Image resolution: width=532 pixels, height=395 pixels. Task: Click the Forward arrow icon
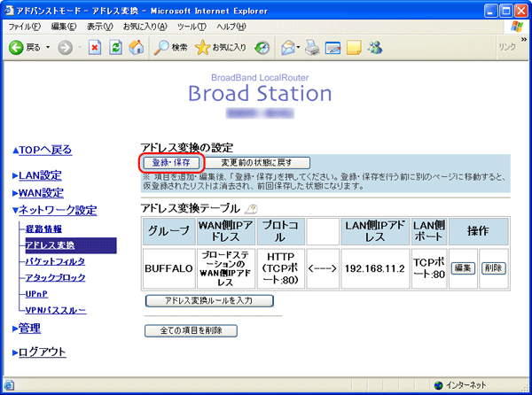tap(65, 48)
